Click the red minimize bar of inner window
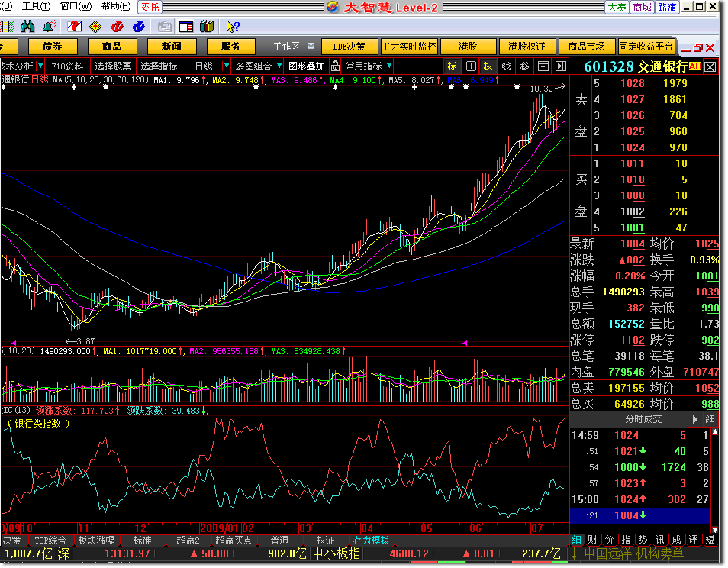Viewport: 728px width, 568px height. click(x=686, y=50)
